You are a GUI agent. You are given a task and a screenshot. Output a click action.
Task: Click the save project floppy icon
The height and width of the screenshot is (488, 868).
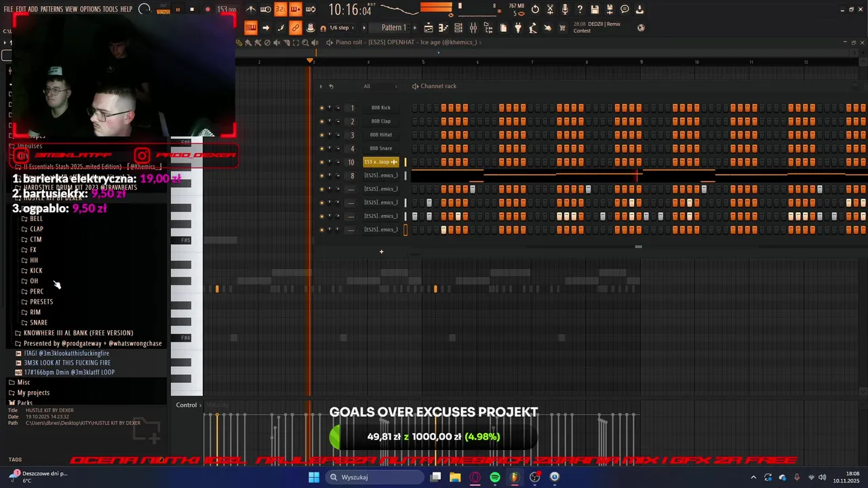click(595, 9)
